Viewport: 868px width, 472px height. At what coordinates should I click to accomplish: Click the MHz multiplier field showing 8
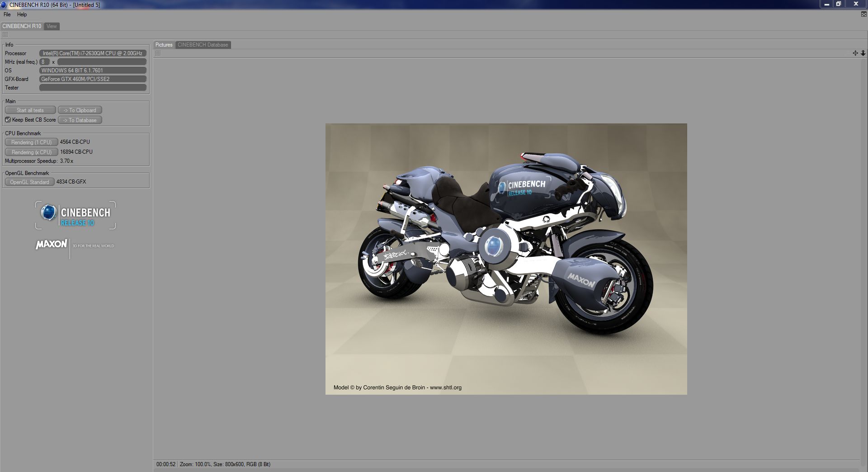coord(44,62)
